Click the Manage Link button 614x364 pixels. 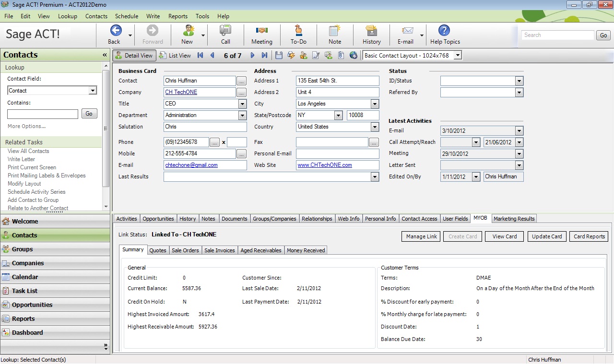click(x=422, y=236)
